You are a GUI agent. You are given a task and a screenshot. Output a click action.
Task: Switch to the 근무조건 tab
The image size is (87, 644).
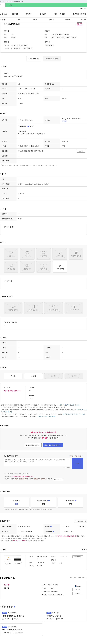[19, 20]
